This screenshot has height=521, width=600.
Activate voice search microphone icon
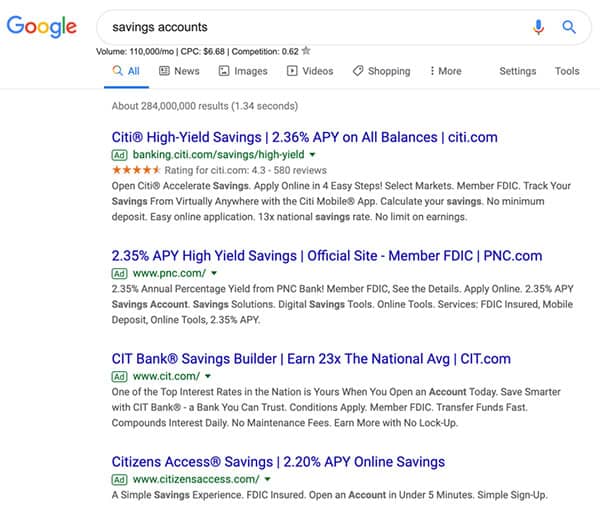tap(539, 27)
